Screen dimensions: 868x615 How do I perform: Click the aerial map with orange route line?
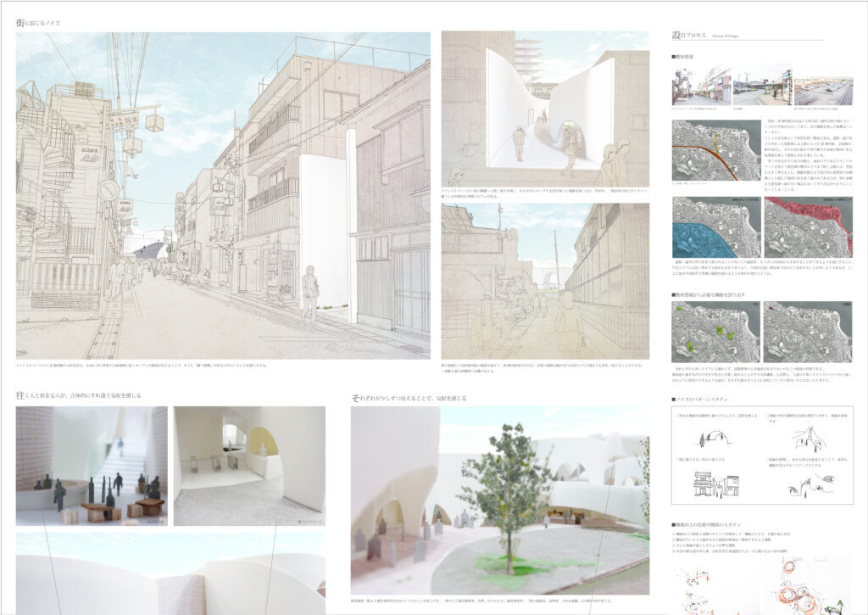pos(714,150)
